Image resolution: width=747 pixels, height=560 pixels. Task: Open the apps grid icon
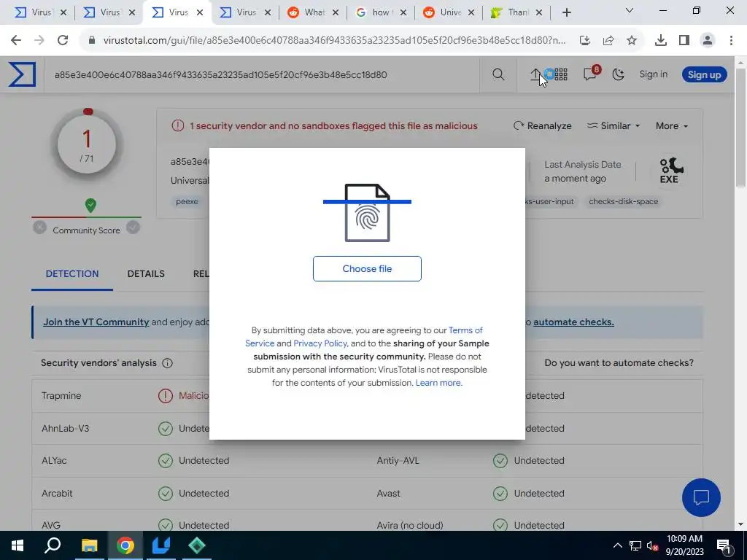(561, 74)
